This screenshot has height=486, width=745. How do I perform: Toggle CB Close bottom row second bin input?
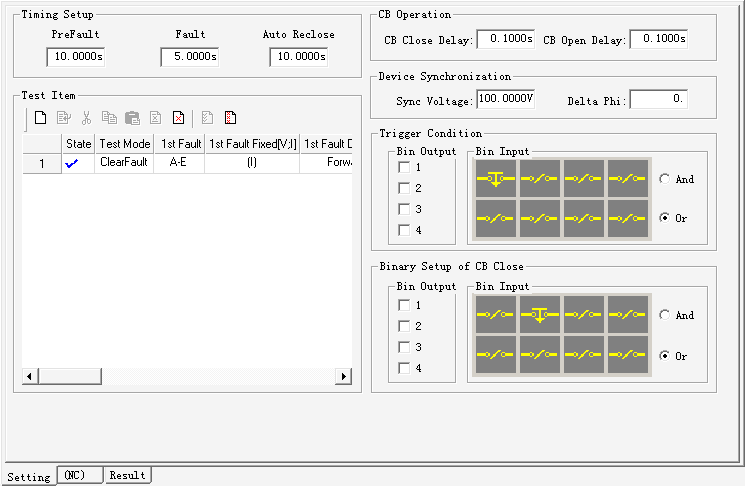coord(539,354)
